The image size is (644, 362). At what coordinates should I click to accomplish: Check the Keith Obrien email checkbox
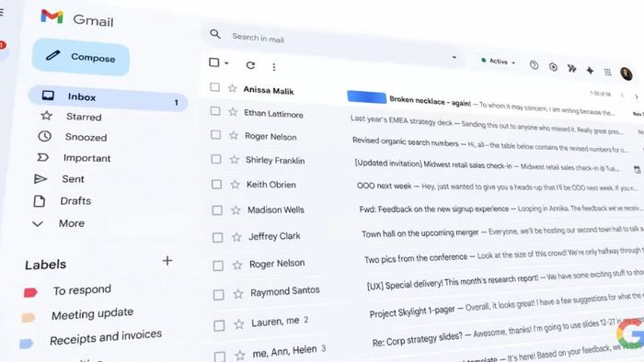click(216, 184)
